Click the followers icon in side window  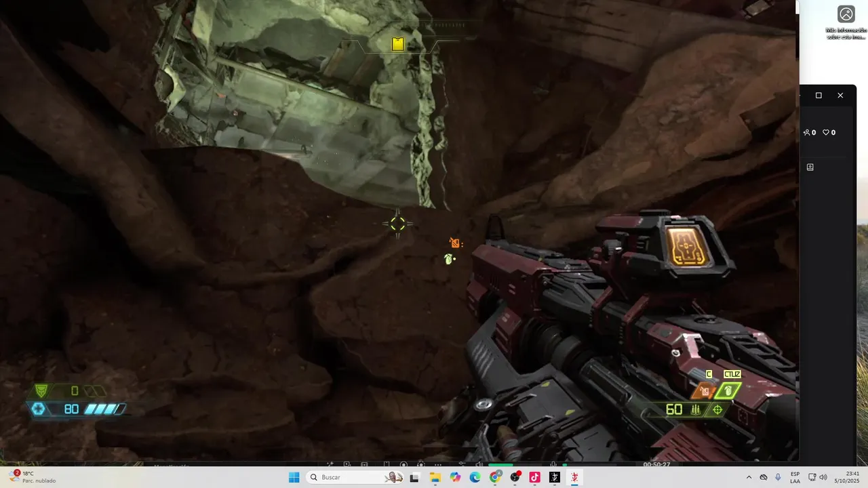806,133
